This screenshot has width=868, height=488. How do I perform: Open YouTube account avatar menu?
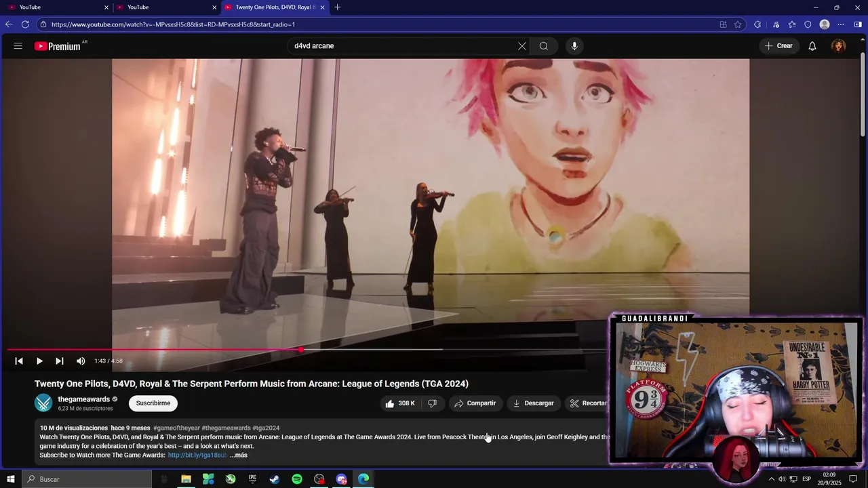839,46
